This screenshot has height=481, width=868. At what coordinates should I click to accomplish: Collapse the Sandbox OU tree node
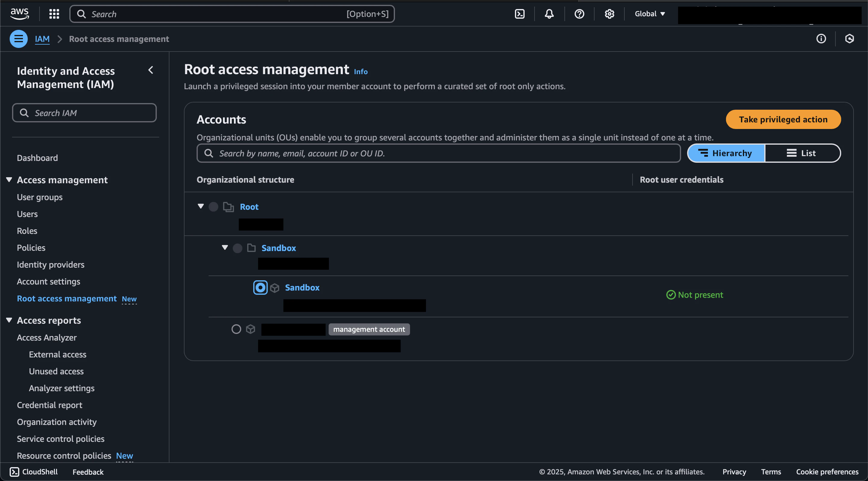pyautogui.click(x=225, y=247)
